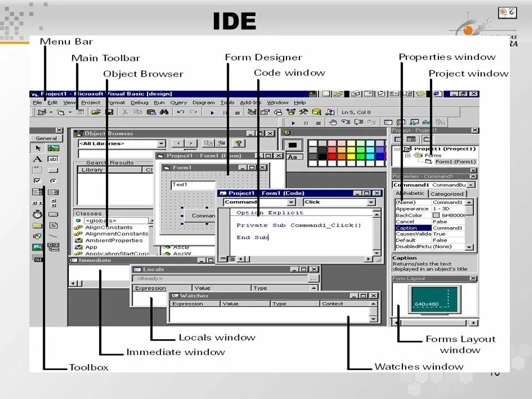Click Open Project icon in the main toolbar
532x399 pixels.
click(96, 112)
